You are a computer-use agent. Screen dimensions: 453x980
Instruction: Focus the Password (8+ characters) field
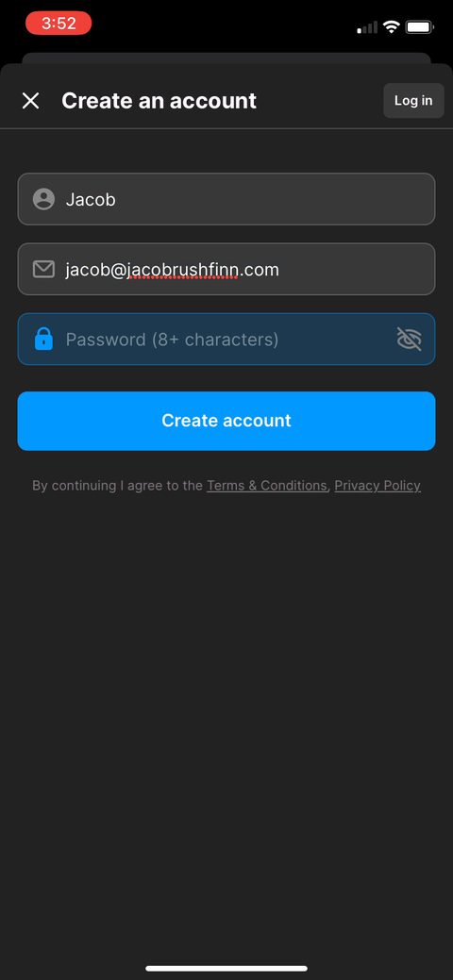tap(226, 339)
